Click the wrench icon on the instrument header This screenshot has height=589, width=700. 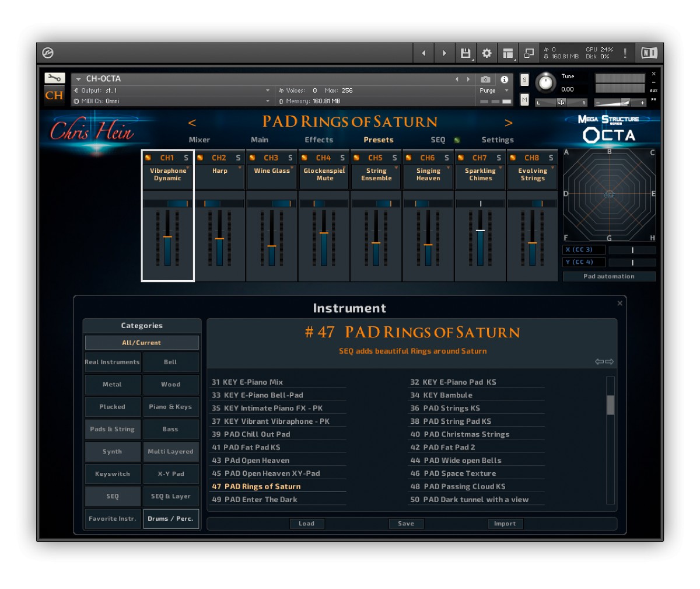tap(55, 78)
